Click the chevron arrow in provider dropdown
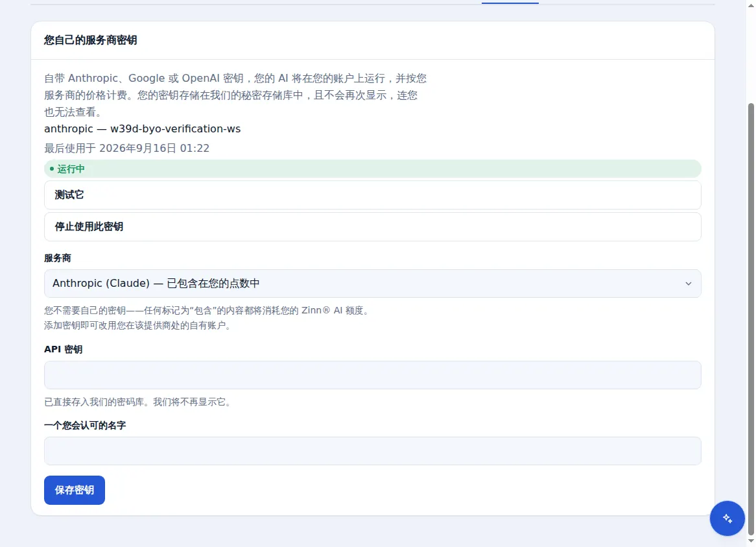This screenshot has height=547, width=756. coord(689,284)
